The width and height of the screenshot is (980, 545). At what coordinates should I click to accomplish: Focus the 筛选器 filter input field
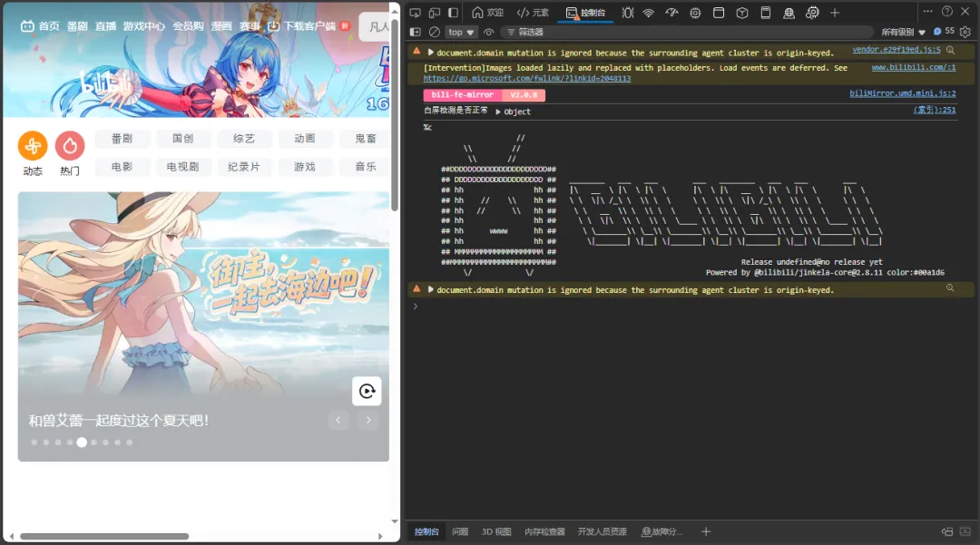688,32
